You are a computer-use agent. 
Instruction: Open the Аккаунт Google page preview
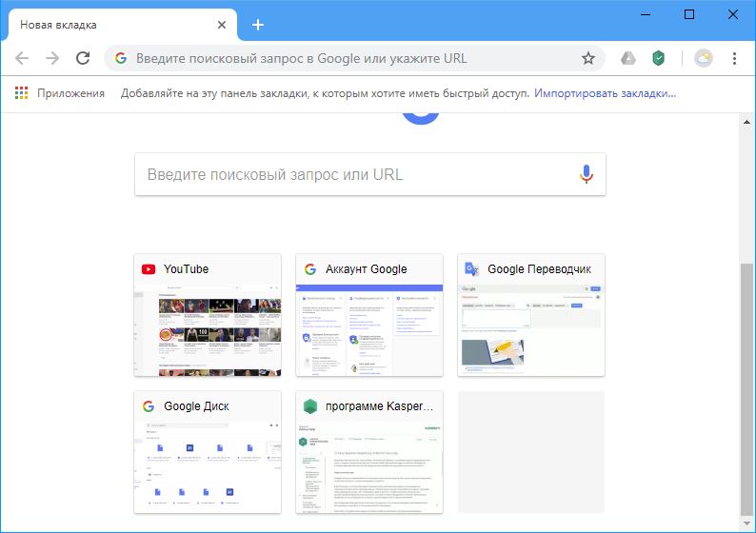pyautogui.click(x=369, y=330)
